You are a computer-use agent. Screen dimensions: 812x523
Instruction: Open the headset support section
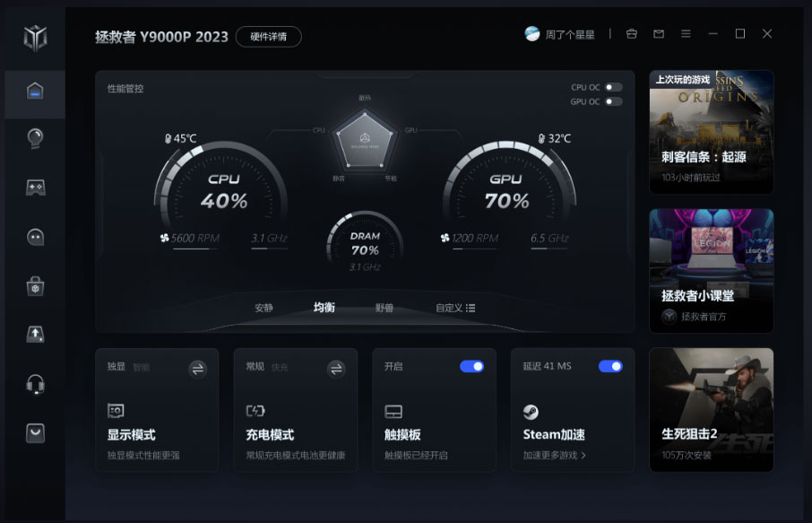[35, 385]
